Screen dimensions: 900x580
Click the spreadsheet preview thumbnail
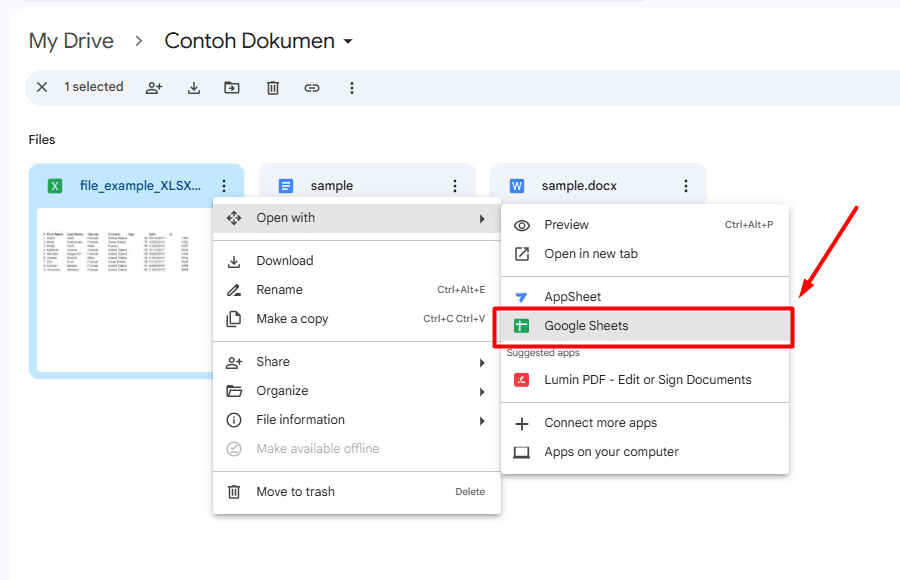pos(125,290)
